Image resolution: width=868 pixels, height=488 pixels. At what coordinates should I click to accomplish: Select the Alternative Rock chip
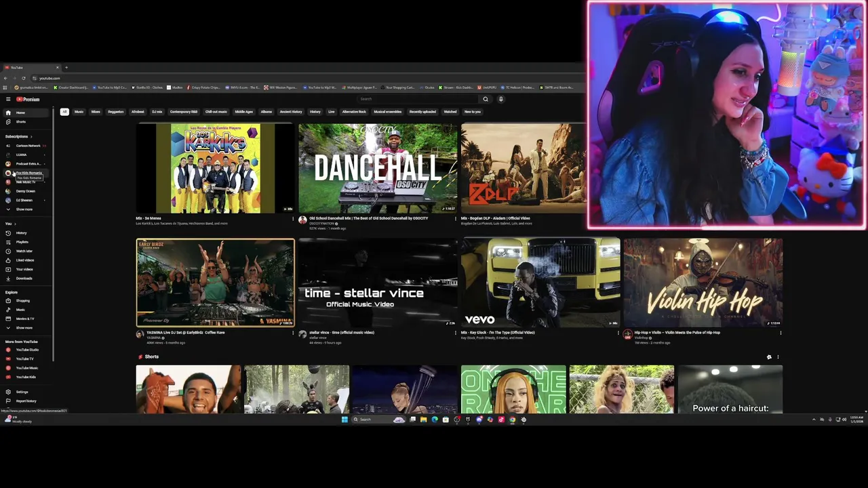354,112
